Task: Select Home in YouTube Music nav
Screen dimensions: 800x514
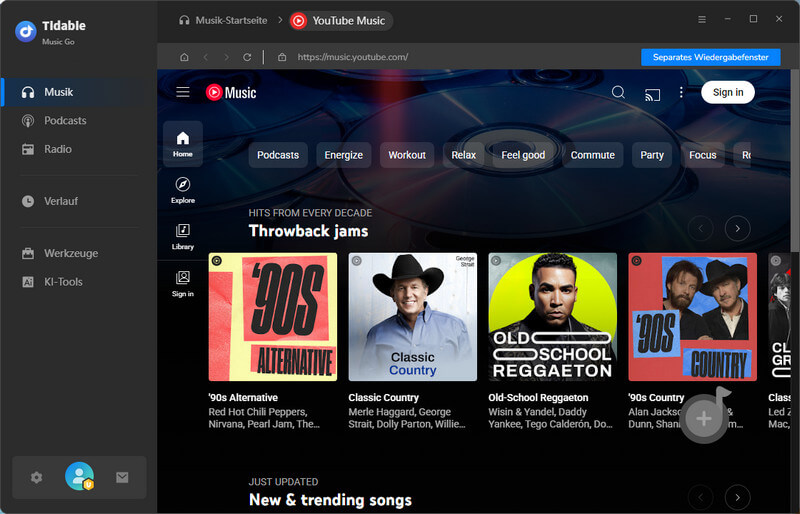Action: coord(183,144)
